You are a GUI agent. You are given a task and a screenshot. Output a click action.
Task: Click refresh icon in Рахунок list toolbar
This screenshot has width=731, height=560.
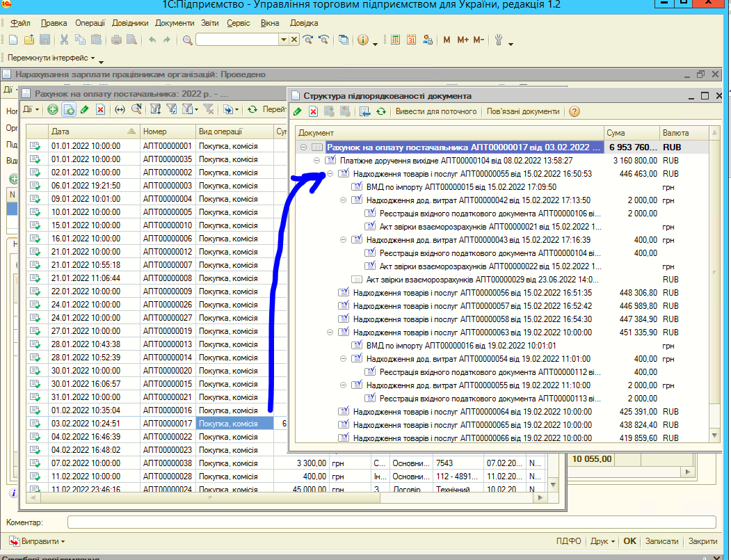click(x=252, y=110)
